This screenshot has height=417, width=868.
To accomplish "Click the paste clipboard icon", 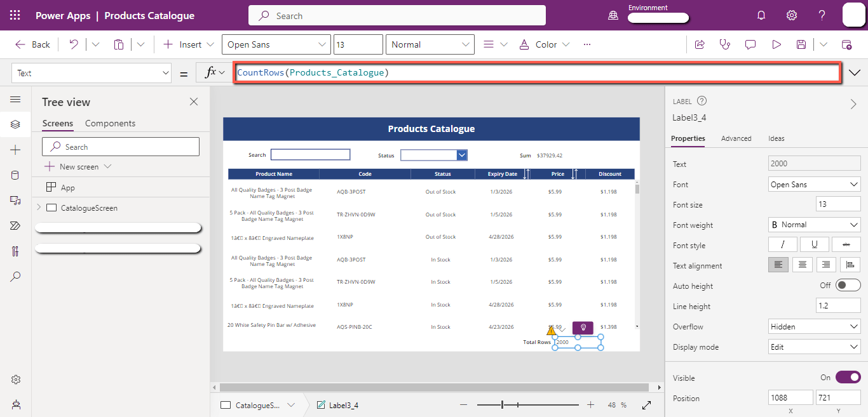I will click(119, 44).
